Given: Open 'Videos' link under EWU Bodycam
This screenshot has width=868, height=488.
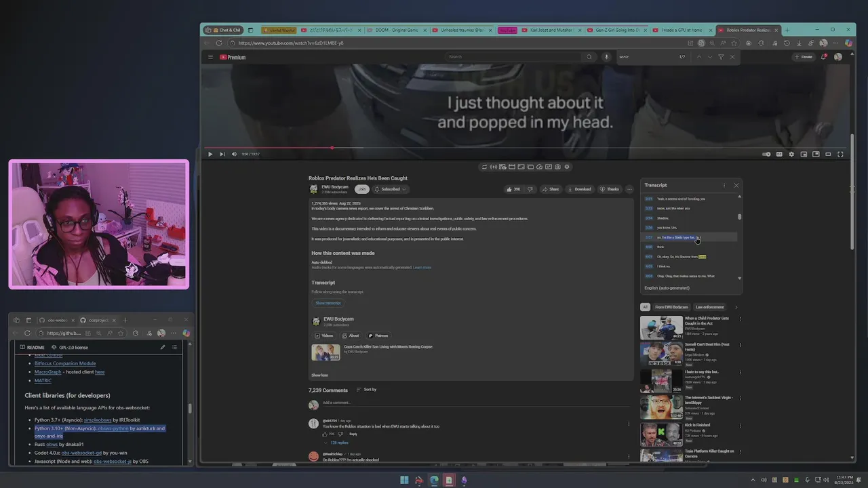Looking at the screenshot, I should coord(324,335).
